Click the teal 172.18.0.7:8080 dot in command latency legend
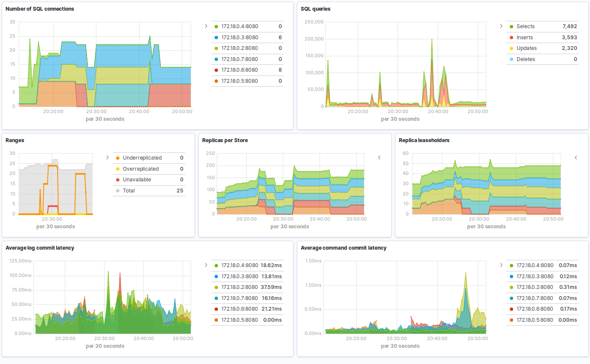The image size is (590, 364). [512, 298]
